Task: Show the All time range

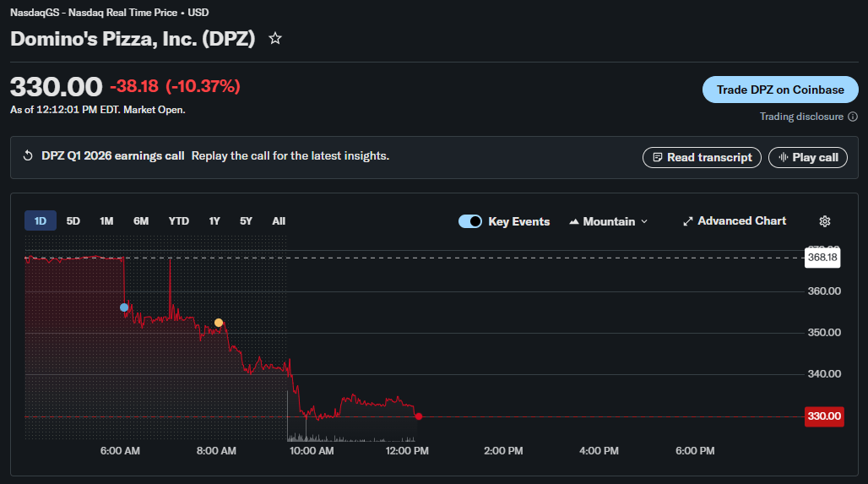Action: (279, 221)
